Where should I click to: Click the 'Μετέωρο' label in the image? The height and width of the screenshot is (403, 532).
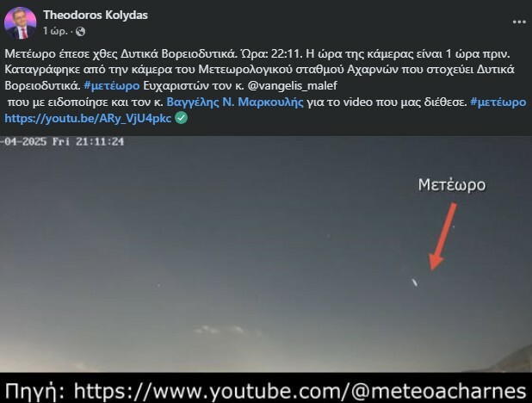pos(452,185)
